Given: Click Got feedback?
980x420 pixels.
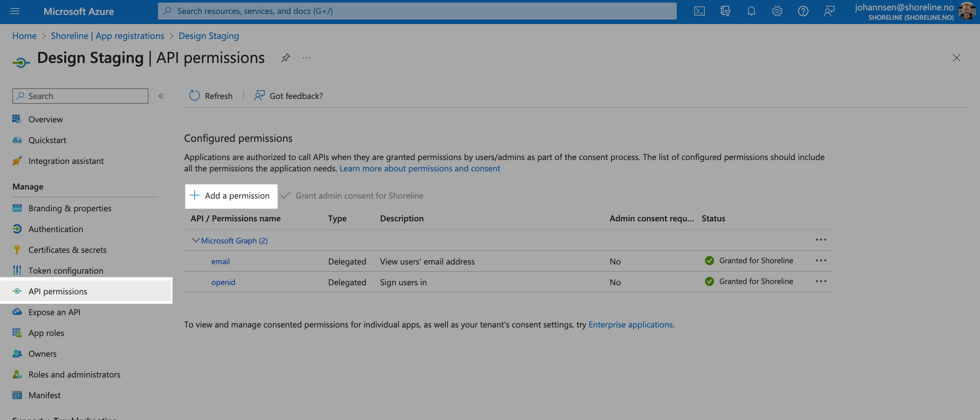Looking at the screenshot, I should click(288, 96).
